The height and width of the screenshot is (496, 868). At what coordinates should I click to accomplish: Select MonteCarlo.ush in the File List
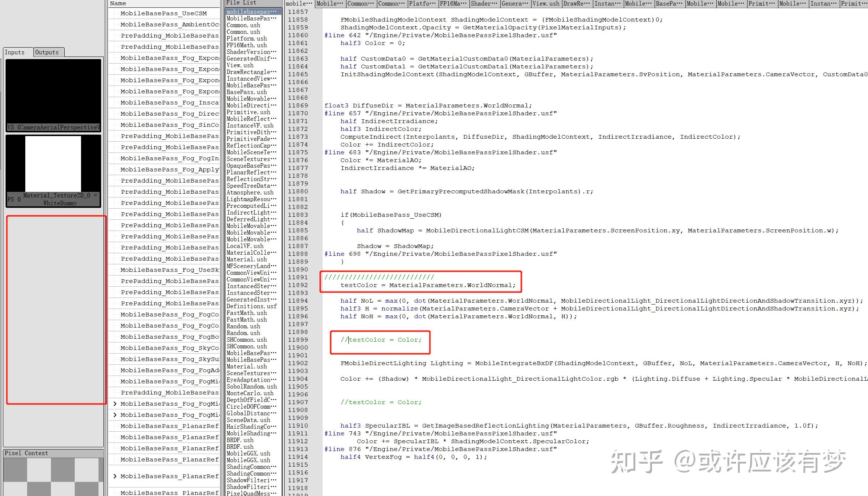(x=248, y=393)
